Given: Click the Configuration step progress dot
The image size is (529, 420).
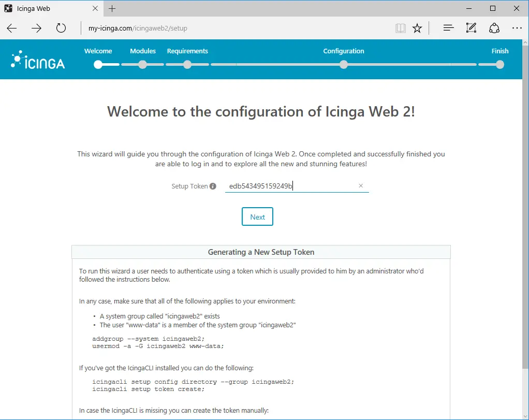Looking at the screenshot, I should 344,65.
